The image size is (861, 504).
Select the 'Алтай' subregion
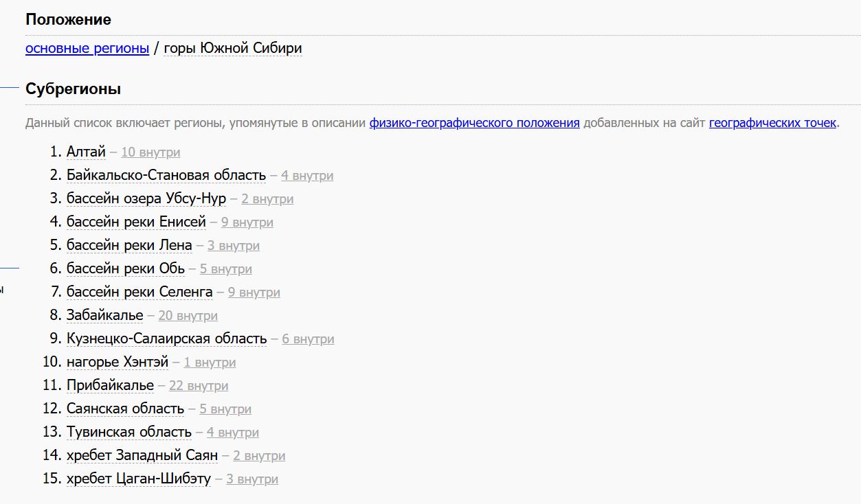(x=86, y=152)
